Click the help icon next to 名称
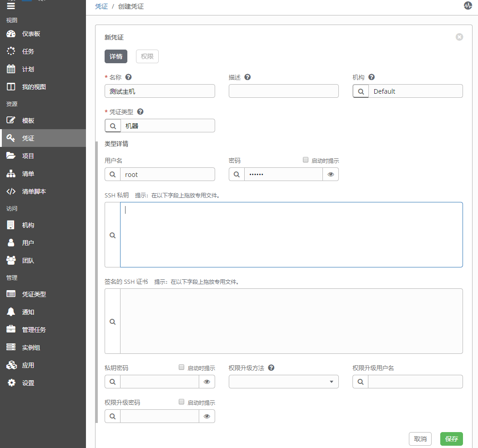Screen dimensions: 478x448 [128, 77]
